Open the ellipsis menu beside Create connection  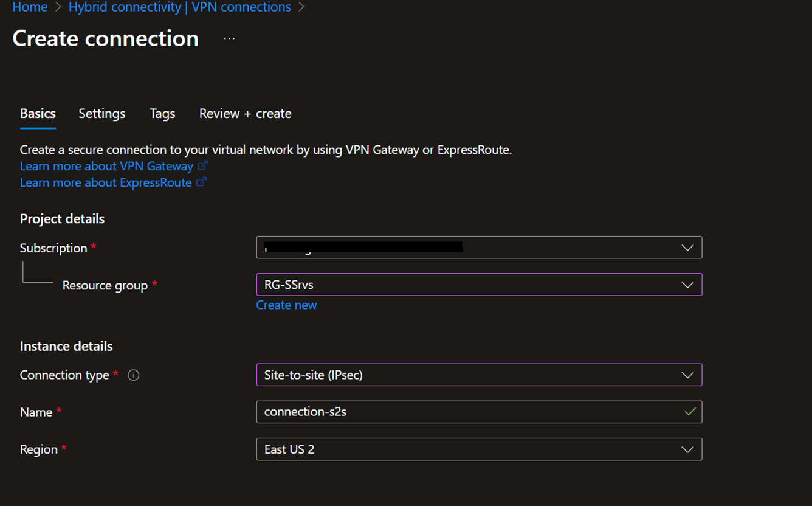[x=229, y=38]
